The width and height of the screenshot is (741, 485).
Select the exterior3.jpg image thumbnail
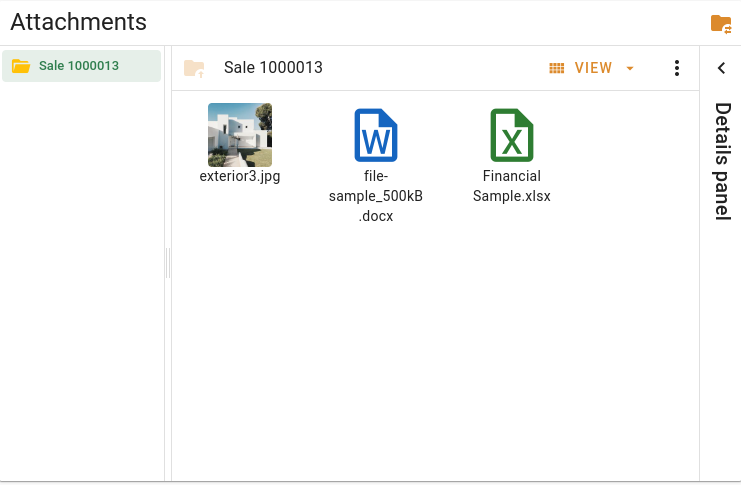point(240,135)
